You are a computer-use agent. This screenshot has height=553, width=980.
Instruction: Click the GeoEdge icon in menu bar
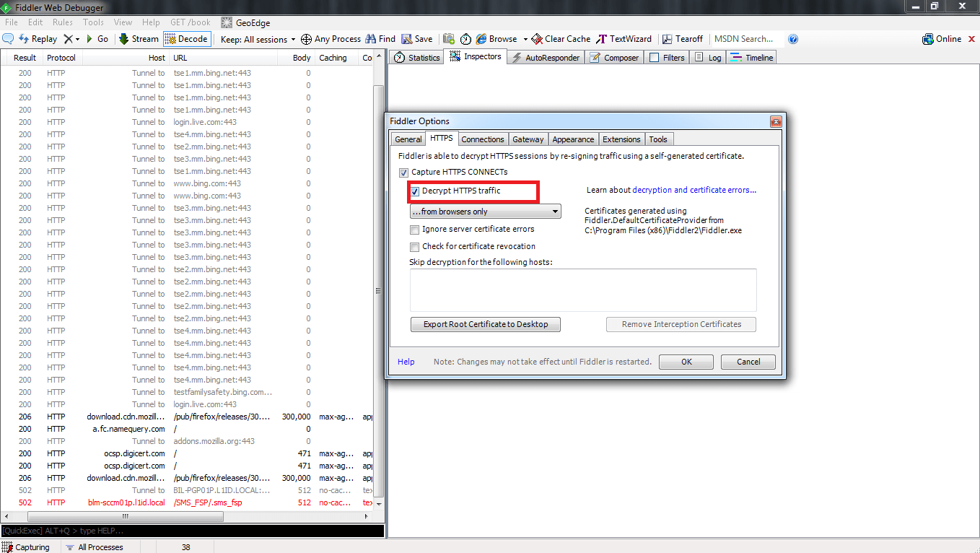point(227,22)
